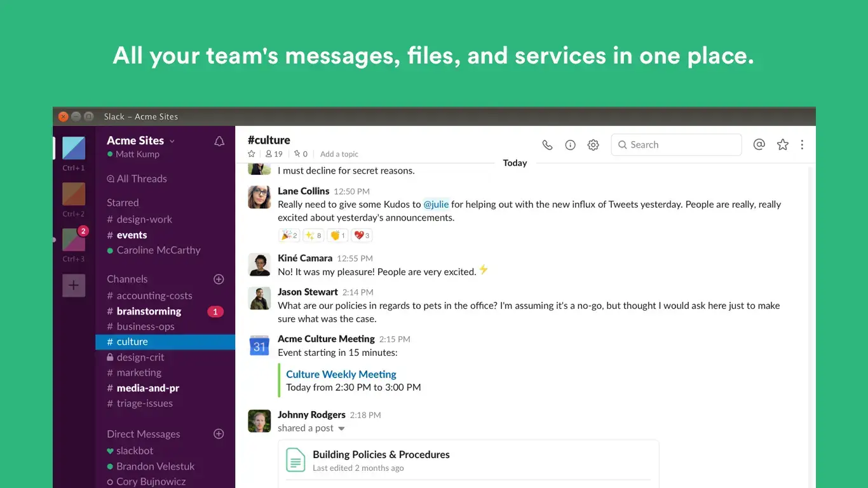The width and height of the screenshot is (868, 488).
Task: Click the post document icon
Action: point(295,460)
